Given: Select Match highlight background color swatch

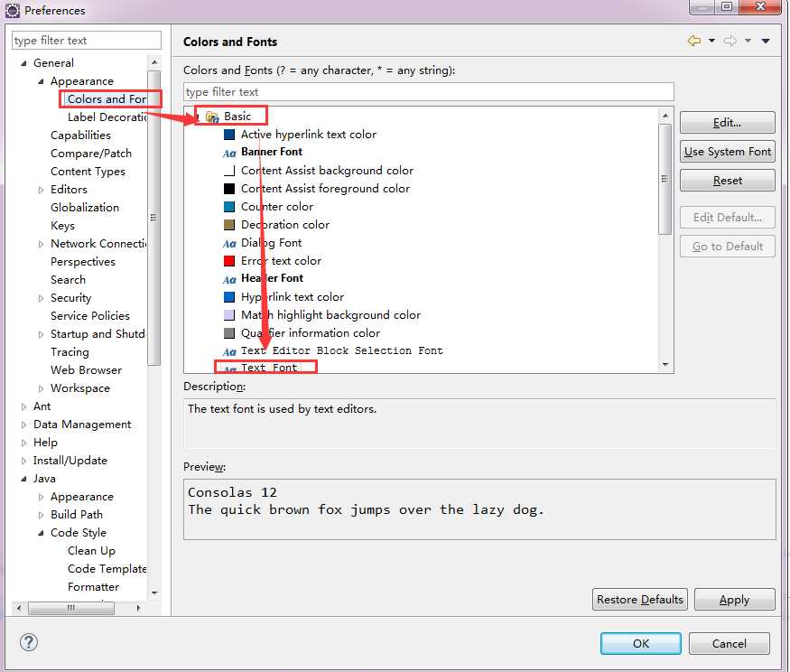Looking at the screenshot, I should click(229, 315).
